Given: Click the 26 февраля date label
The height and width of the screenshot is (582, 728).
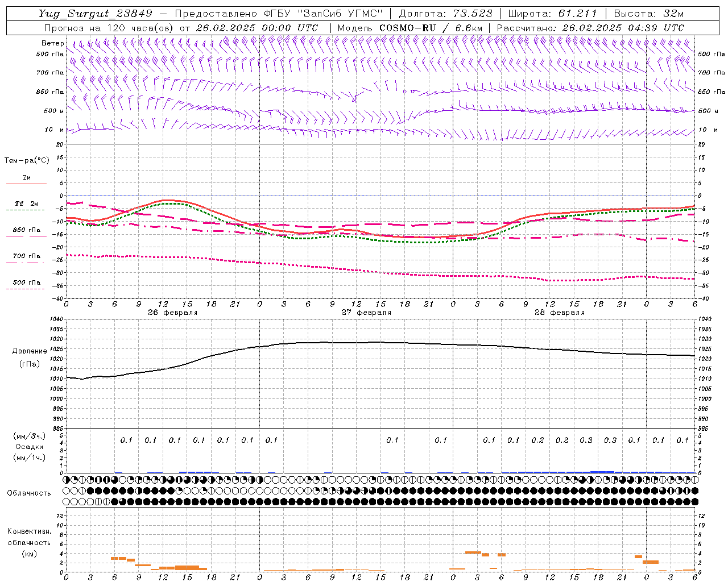Looking at the screenshot, I should click(x=173, y=313).
